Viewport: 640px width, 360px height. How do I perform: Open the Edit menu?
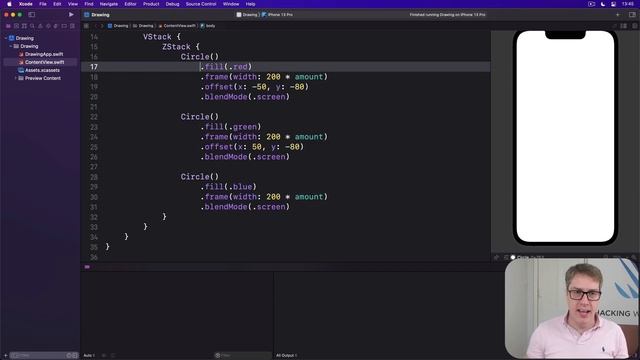[57, 4]
